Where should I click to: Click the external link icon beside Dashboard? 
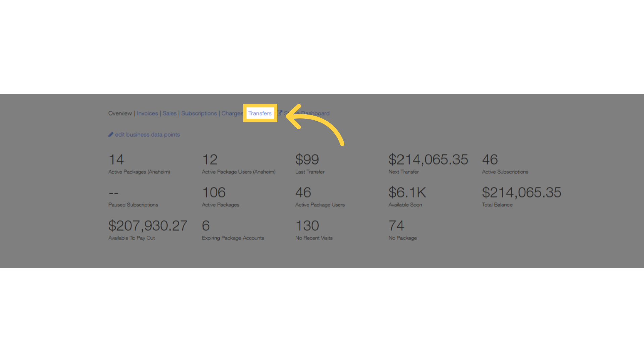pyautogui.click(x=280, y=113)
